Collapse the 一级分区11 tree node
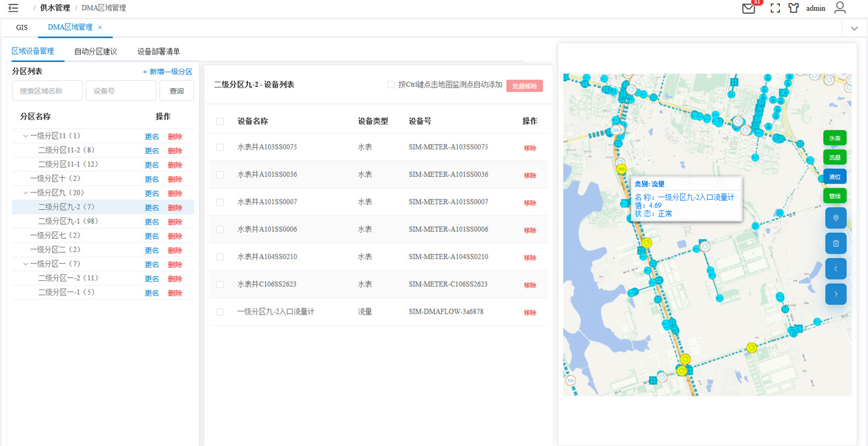 [26, 136]
